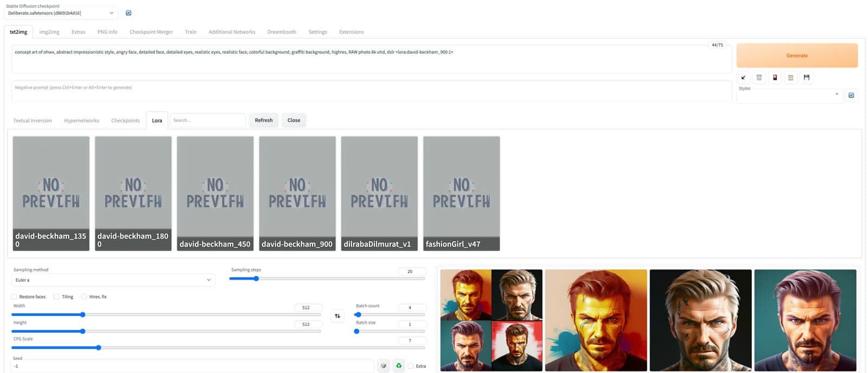
Task: Swap width and height values
Action: tap(337, 316)
